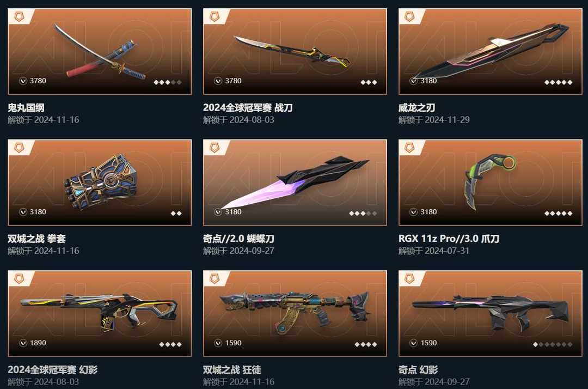Click the currency icon beside 3780 on 鬼丸国纲
Image resolution: width=588 pixels, height=389 pixels.
pyautogui.click(x=23, y=81)
